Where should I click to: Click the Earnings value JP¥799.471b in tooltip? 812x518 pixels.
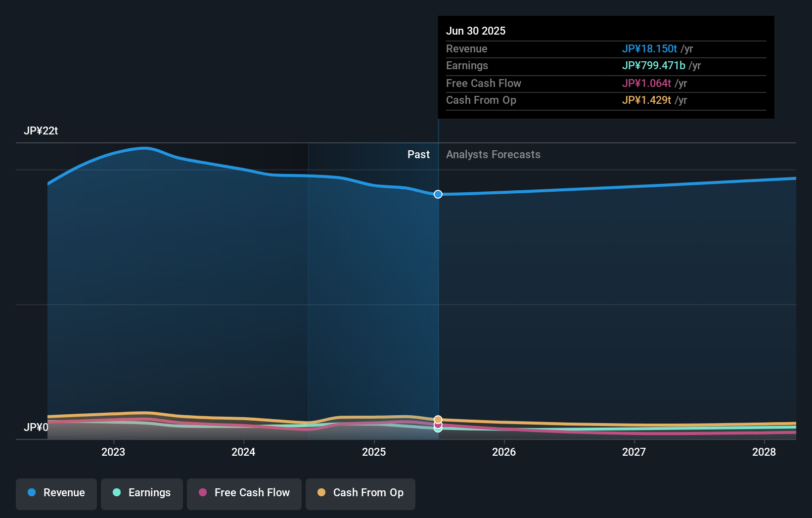coord(654,66)
